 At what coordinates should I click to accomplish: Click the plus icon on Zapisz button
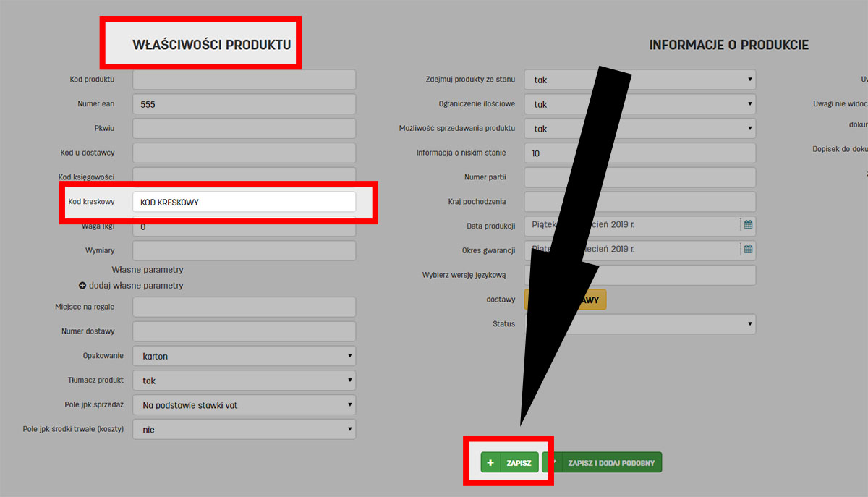(490, 463)
